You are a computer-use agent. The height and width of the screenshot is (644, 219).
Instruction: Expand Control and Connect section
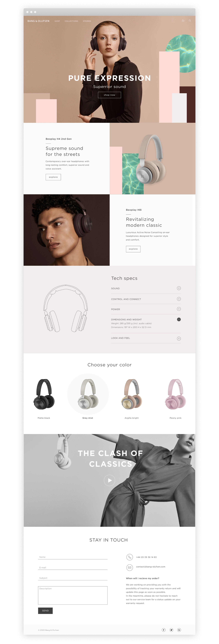coord(179,299)
